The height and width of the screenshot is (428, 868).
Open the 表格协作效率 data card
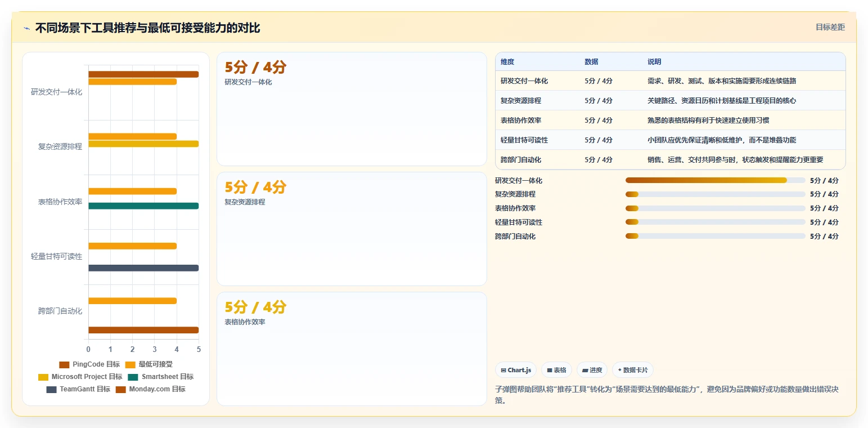(352, 349)
